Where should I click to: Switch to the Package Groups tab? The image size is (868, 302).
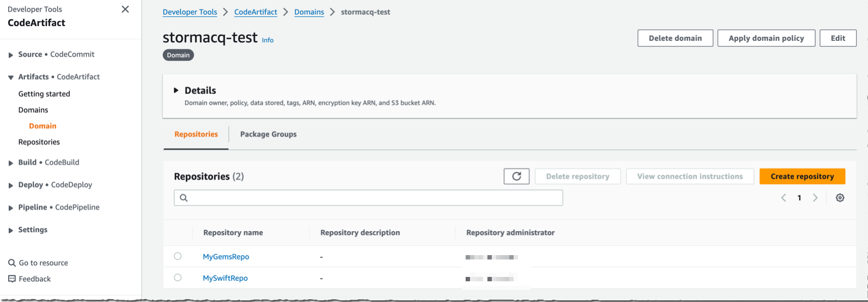point(268,134)
